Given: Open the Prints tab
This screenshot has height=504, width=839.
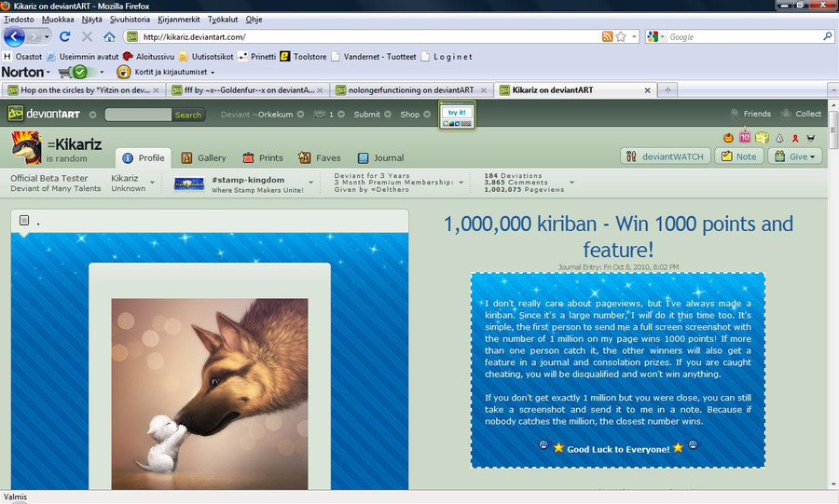Looking at the screenshot, I should coord(262,158).
